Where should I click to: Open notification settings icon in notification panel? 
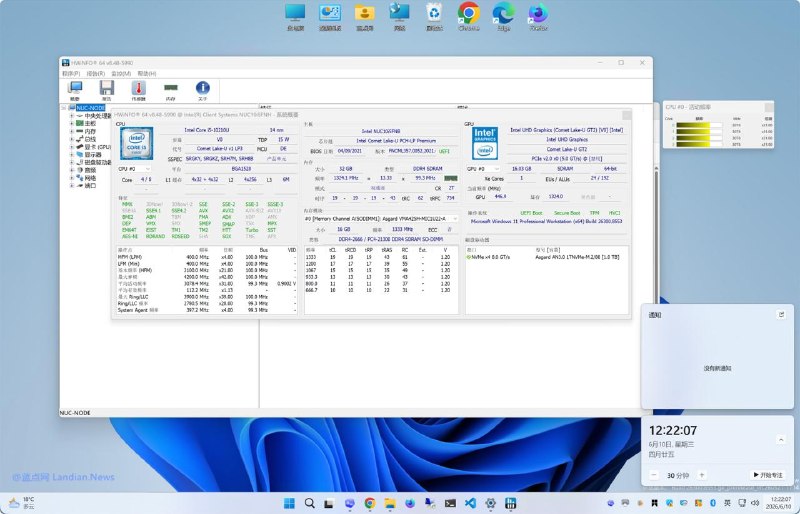click(x=781, y=314)
